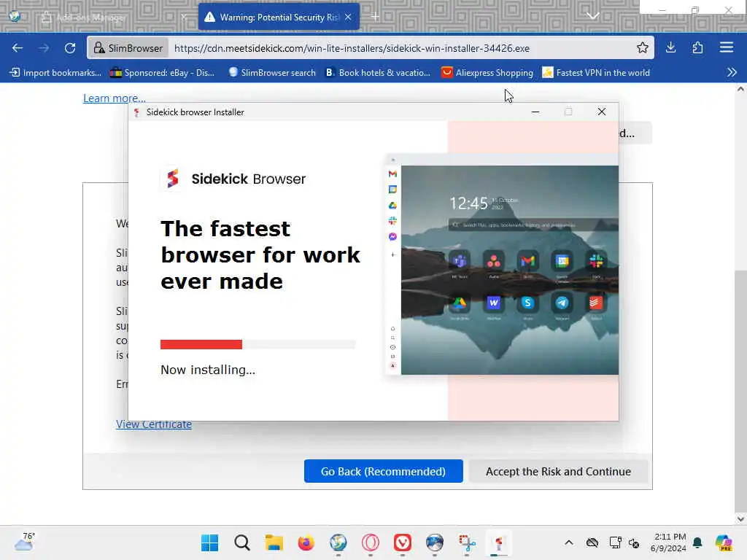Image resolution: width=747 pixels, height=560 pixels.
Task: Open the notifications bell icon
Action: (697, 542)
